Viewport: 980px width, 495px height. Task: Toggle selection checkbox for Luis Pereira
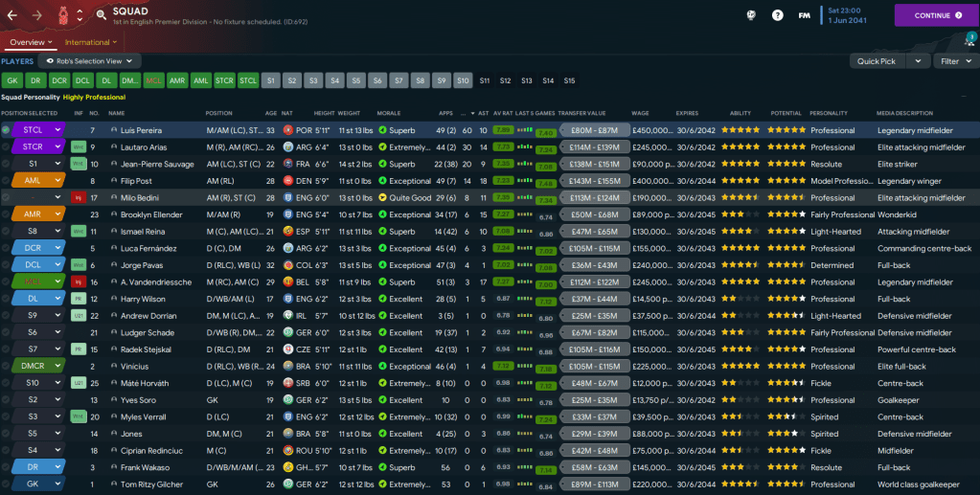(x=6, y=130)
